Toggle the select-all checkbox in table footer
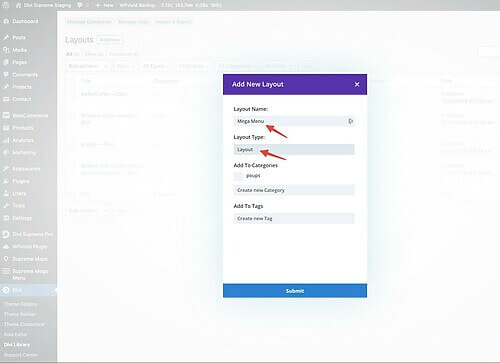The height and width of the screenshot is (363, 500). [72, 195]
